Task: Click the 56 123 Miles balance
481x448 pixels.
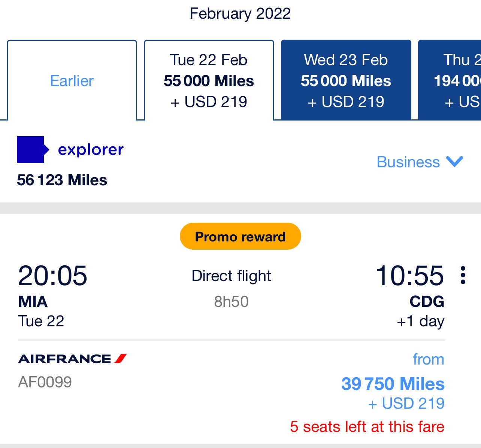Action: click(x=62, y=180)
